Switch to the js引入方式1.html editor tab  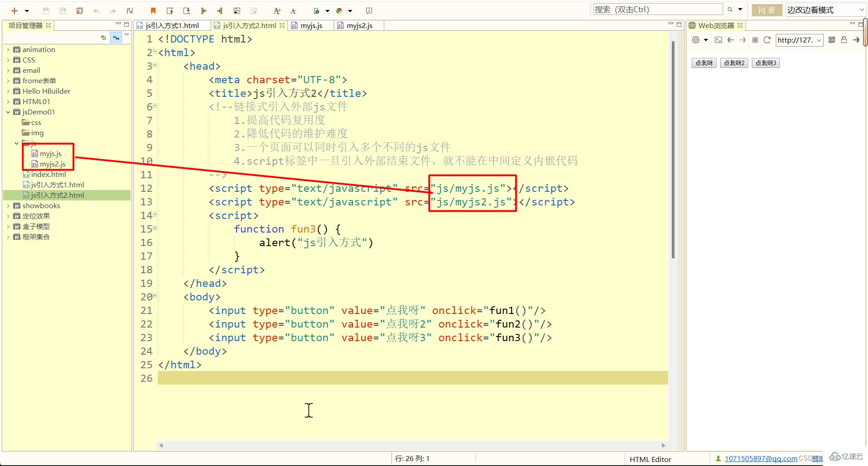[x=172, y=26]
